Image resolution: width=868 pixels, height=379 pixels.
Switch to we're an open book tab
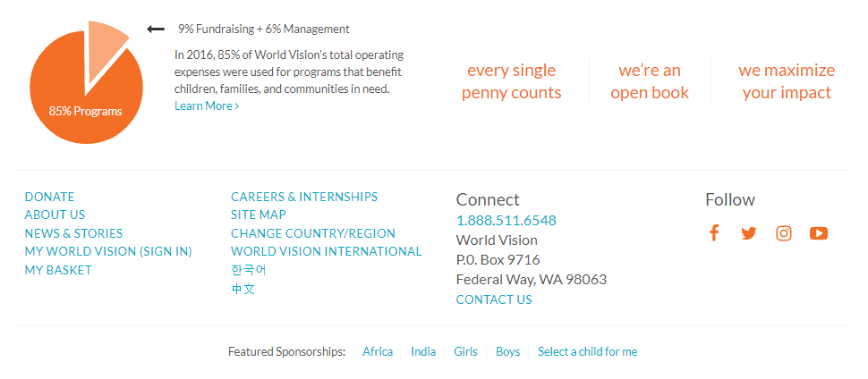[x=650, y=81]
